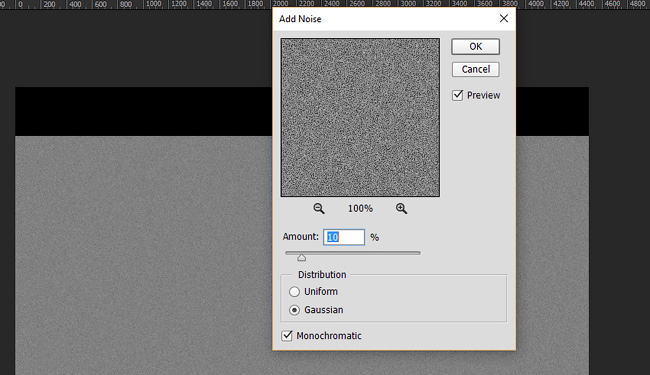Image resolution: width=650 pixels, height=375 pixels.
Task: Click the 100% zoom level text
Action: [360, 208]
